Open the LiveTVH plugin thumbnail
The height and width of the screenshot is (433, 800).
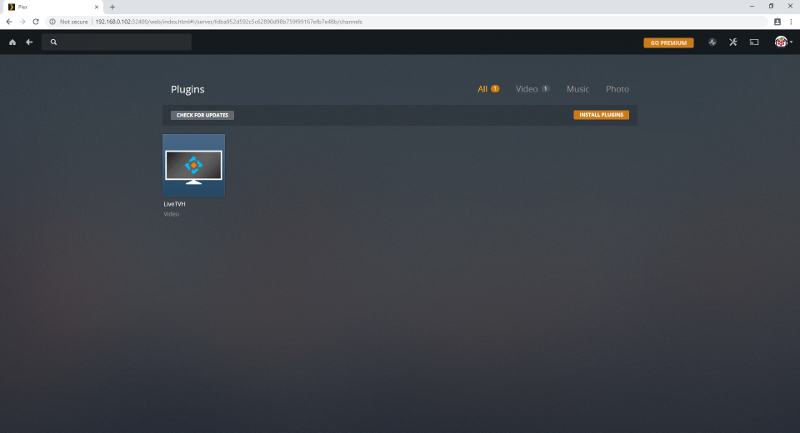point(193,165)
